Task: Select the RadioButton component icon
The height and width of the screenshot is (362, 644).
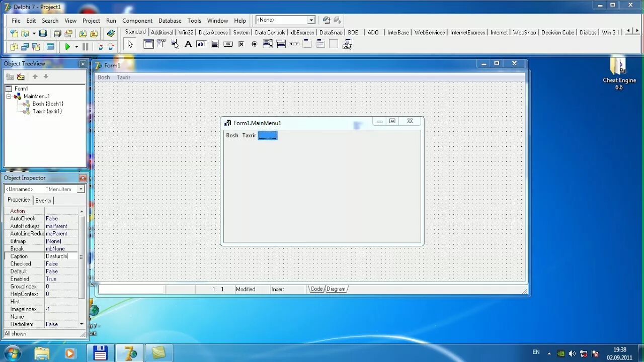Action: (x=254, y=44)
